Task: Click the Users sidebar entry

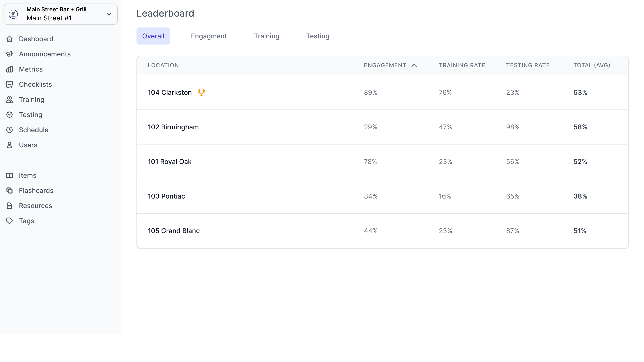Action: [28, 145]
